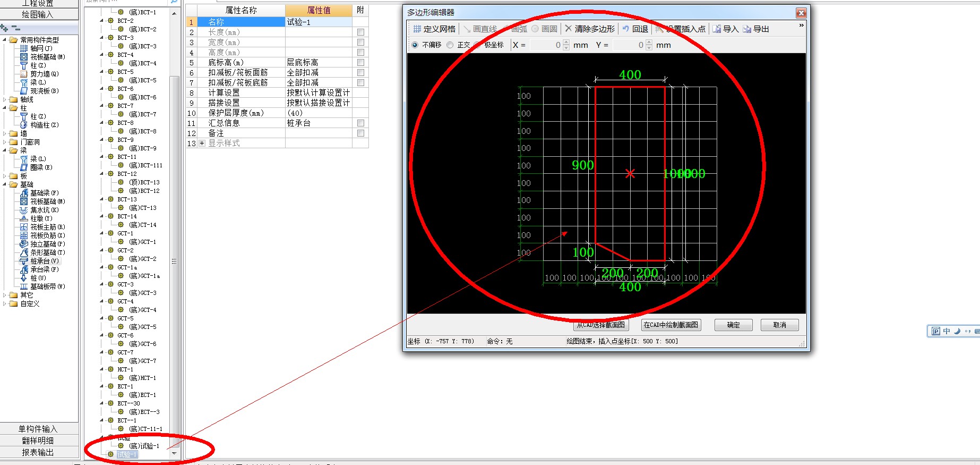Tick the 宽度(mm) row checkbox
This screenshot has width=980, height=465.
(x=361, y=43)
